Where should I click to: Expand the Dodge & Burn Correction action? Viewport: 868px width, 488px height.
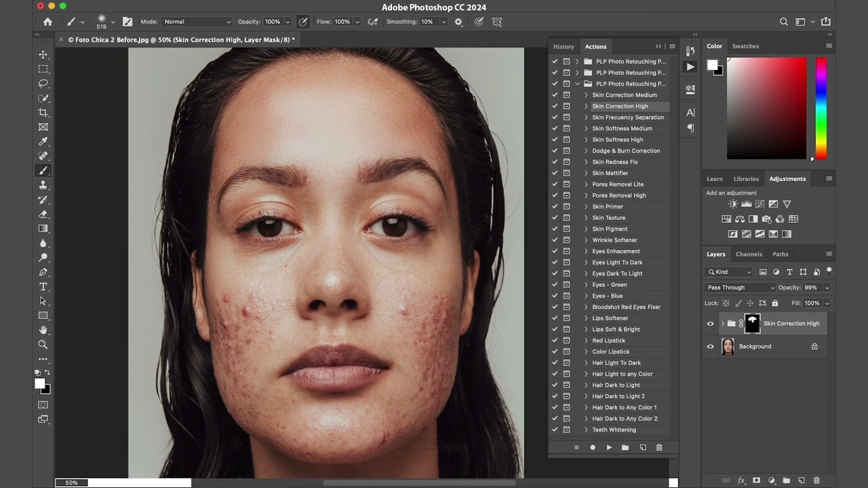click(x=586, y=150)
